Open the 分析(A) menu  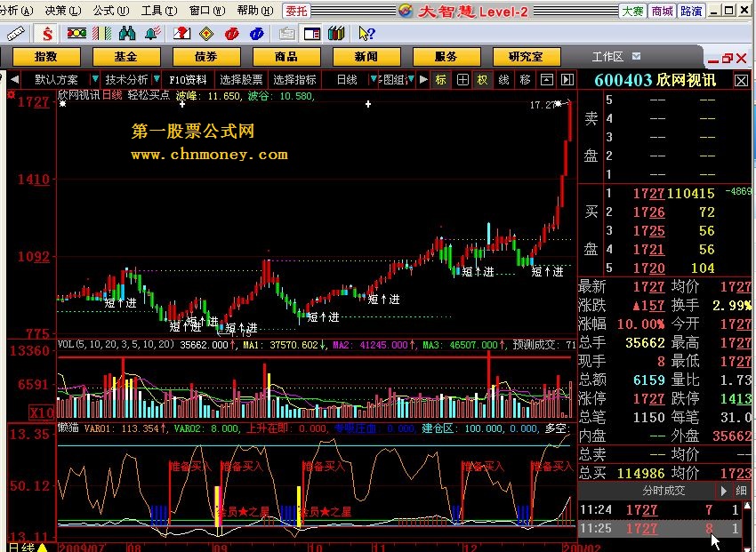click(16, 11)
